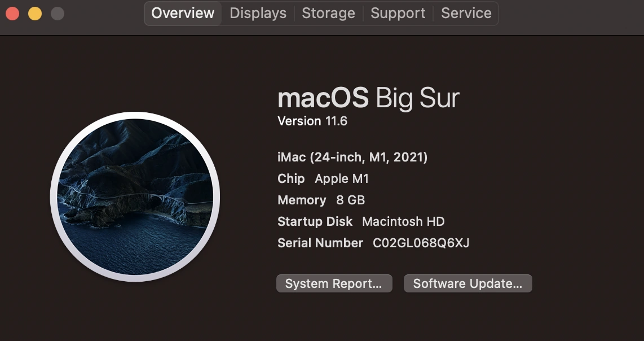
Task: Click the Apple M1 chip label
Action: tap(342, 178)
